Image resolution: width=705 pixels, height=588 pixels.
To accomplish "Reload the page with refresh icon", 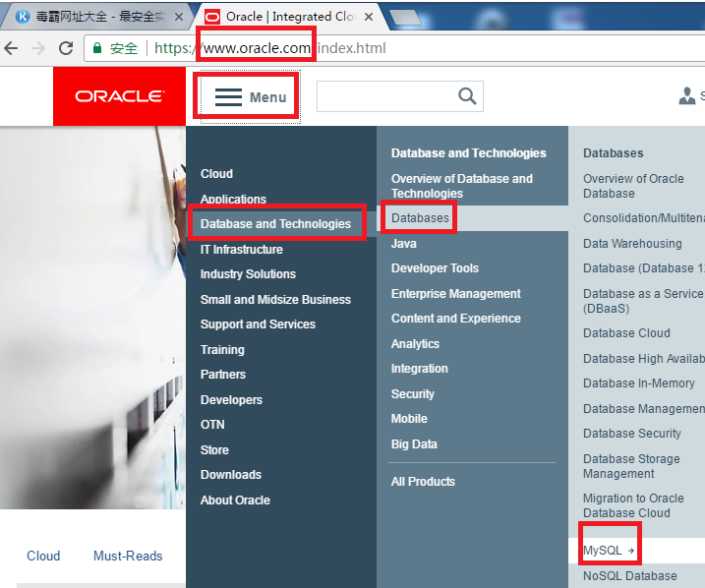I will pyautogui.click(x=66, y=48).
